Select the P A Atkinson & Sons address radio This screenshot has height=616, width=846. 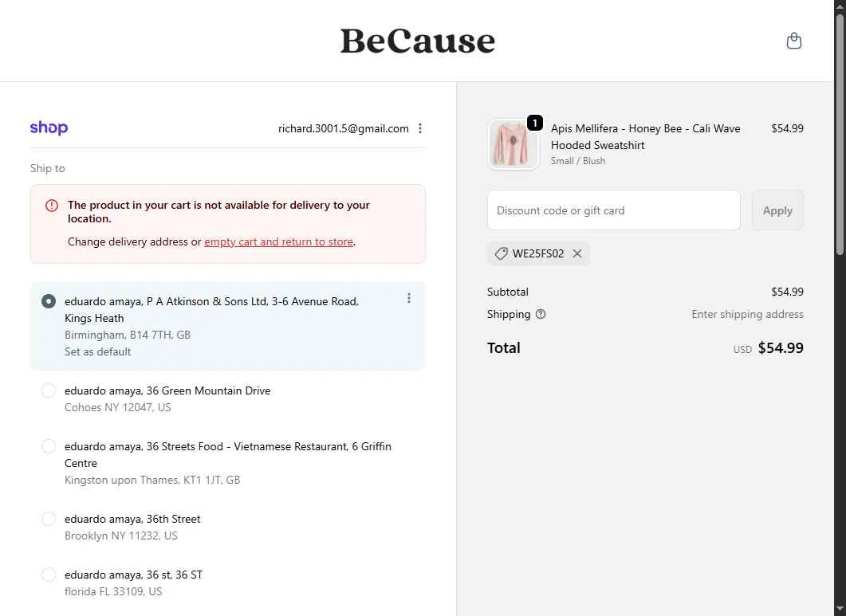49,301
